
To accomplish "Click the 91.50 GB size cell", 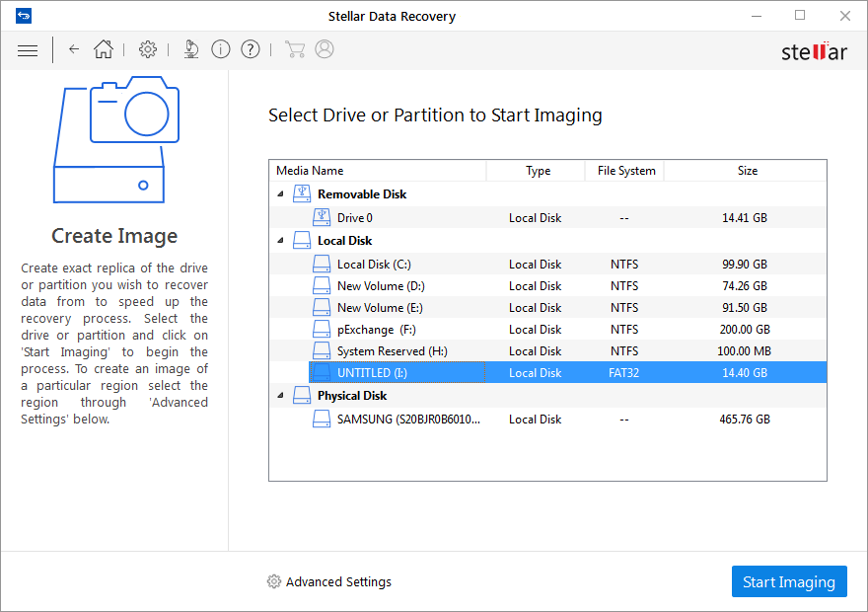I will 745,307.
